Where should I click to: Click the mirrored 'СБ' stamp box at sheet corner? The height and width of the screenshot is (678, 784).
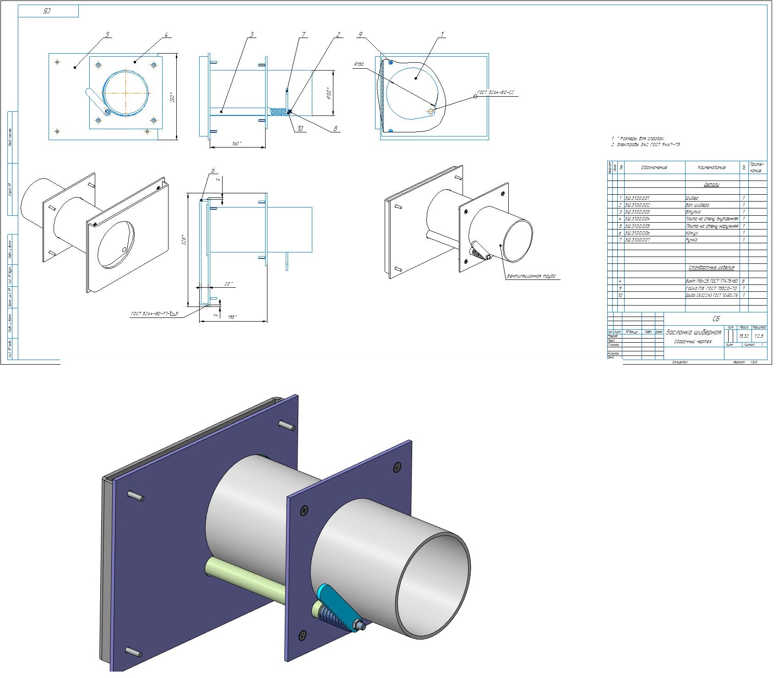[48, 11]
